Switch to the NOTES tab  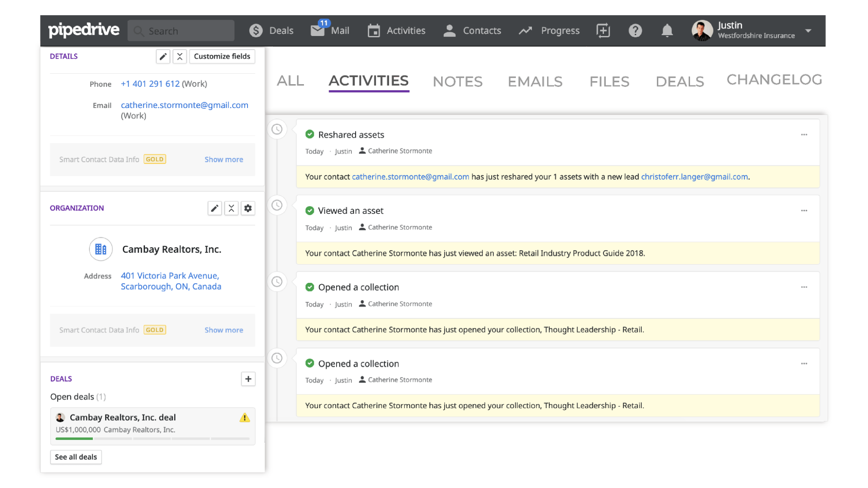click(458, 82)
